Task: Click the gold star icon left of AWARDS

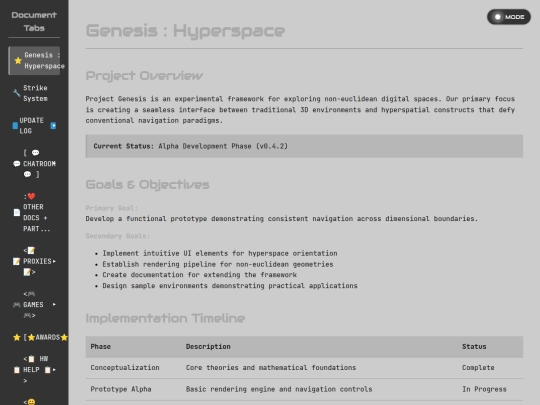Action: click(x=16, y=338)
